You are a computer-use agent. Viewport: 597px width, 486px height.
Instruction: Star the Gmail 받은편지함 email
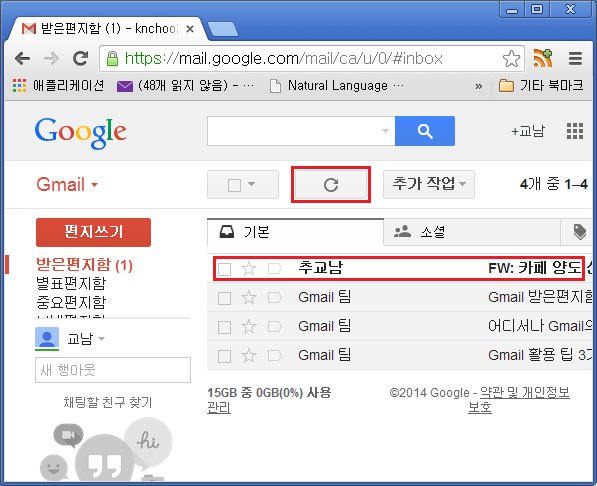coord(249,298)
